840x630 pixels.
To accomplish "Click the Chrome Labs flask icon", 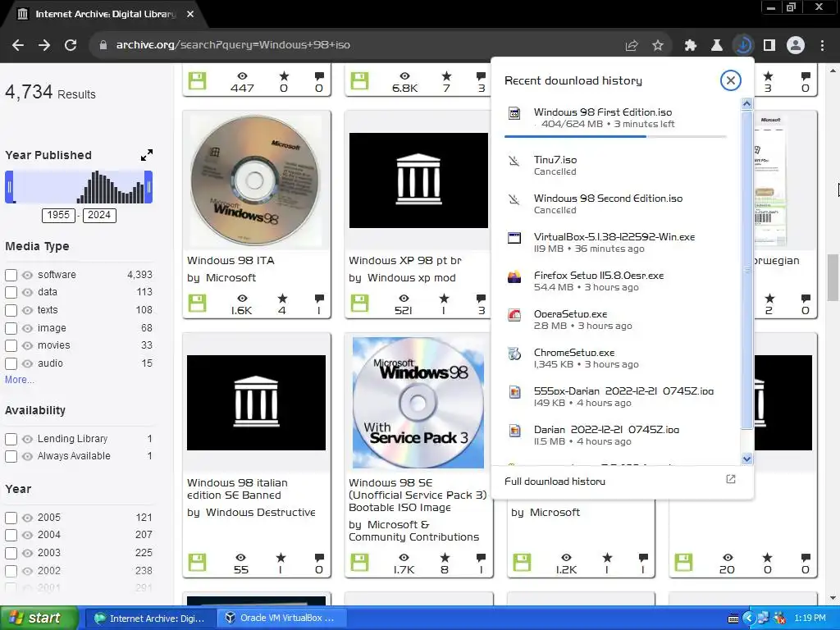I will click(x=717, y=46).
